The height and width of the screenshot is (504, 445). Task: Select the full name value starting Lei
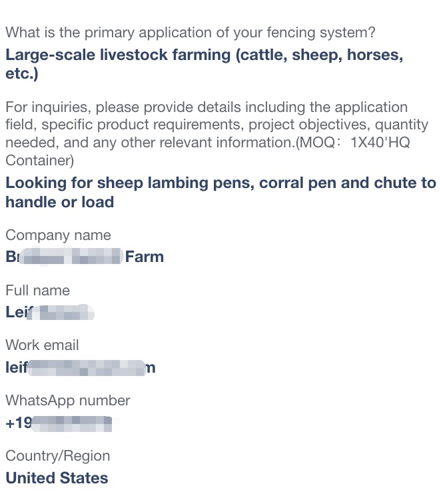click(x=50, y=312)
